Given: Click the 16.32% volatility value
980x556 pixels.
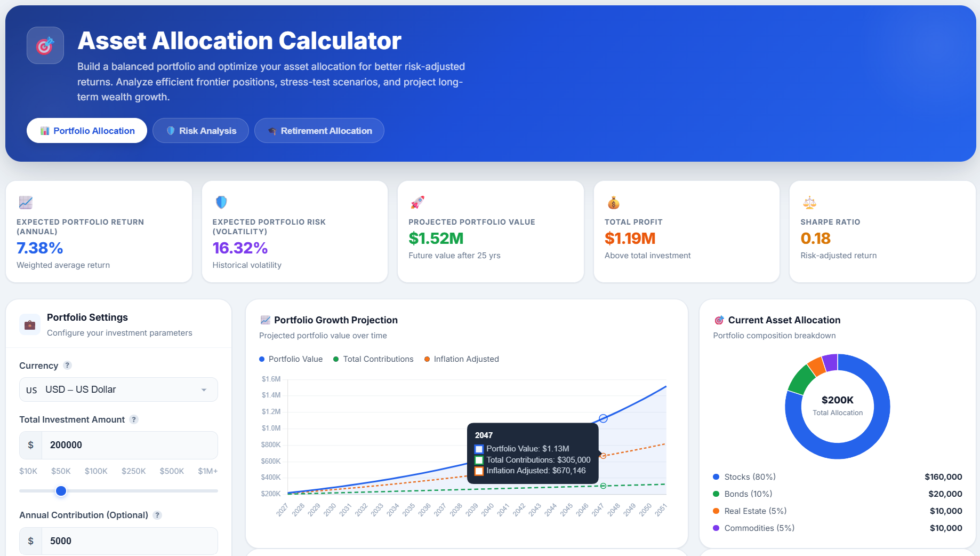Looking at the screenshot, I should pyautogui.click(x=240, y=248).
